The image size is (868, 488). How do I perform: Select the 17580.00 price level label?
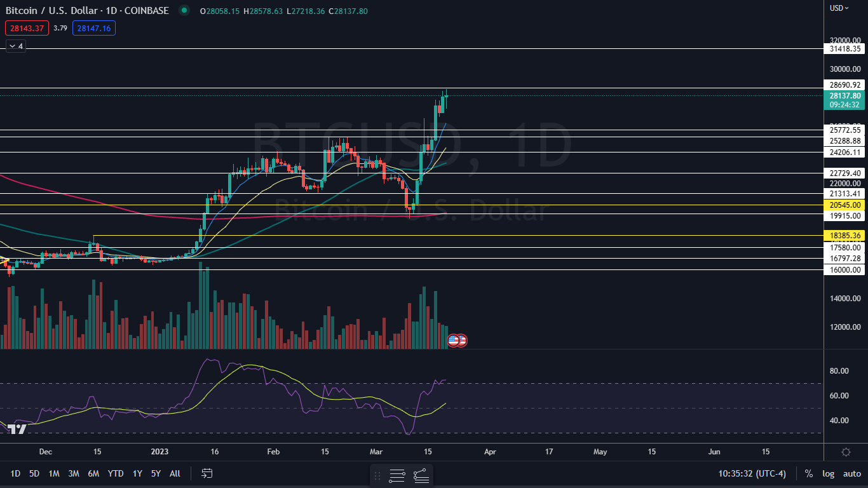pos(845,247)
